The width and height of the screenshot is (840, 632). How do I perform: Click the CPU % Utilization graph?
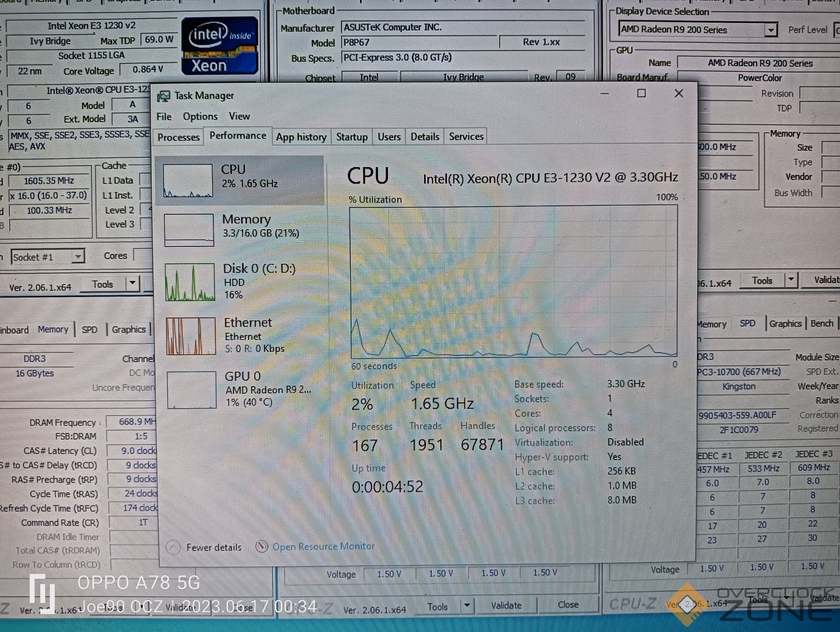pos(514,282)
